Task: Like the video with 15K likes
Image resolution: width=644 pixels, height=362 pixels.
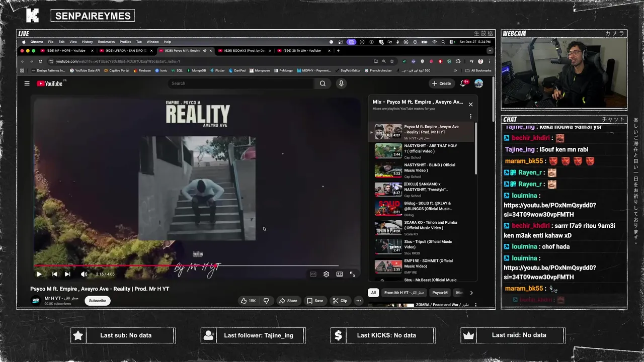Action: click(249, 301)
